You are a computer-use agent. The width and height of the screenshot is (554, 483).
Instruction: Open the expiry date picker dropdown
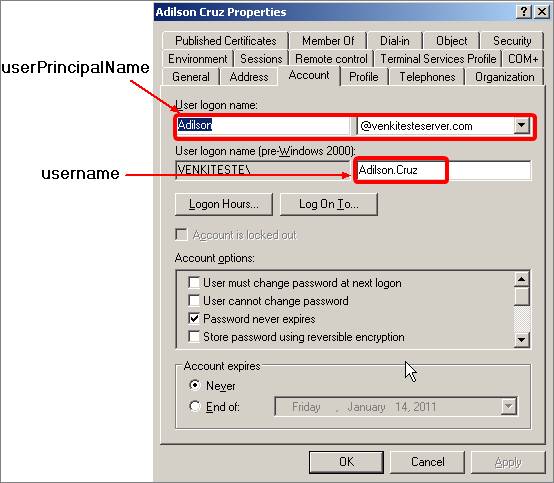click(x=508, y=406)
